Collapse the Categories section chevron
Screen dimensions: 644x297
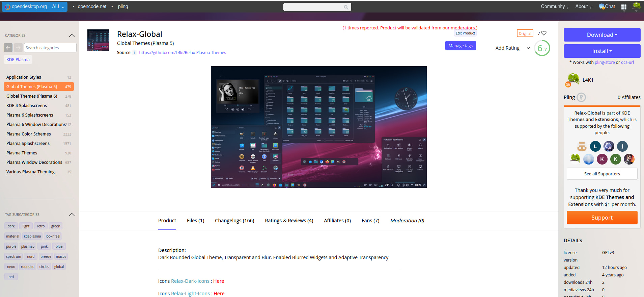tap(72, 35)
